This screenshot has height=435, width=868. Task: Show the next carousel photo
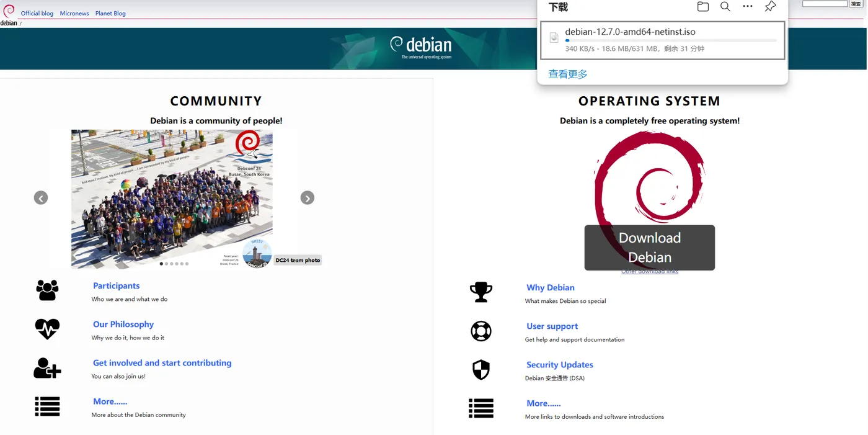point(308,198)
